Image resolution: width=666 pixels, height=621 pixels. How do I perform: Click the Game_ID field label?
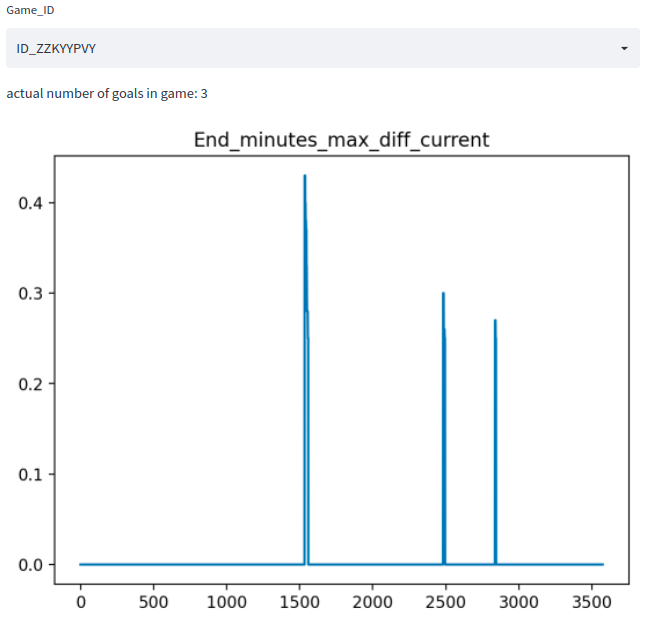click(31, 10)
